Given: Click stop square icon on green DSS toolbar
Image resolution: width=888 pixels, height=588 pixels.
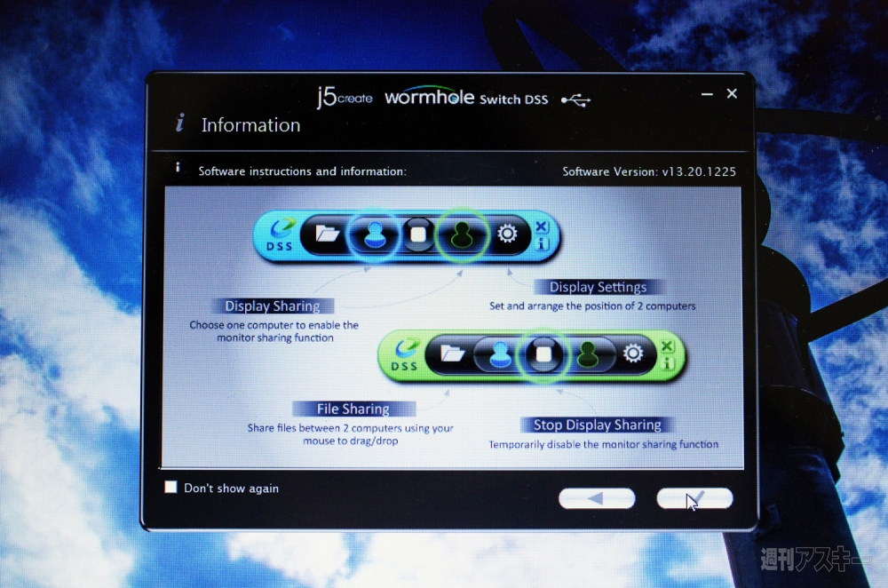Looking at the screenshot, I should click(543, 354).
